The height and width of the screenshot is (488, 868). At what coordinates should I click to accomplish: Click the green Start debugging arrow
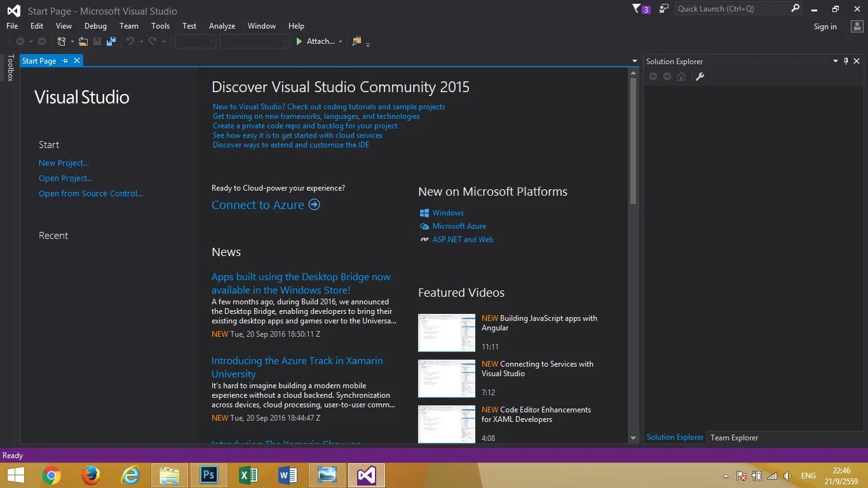coord(299,41)
